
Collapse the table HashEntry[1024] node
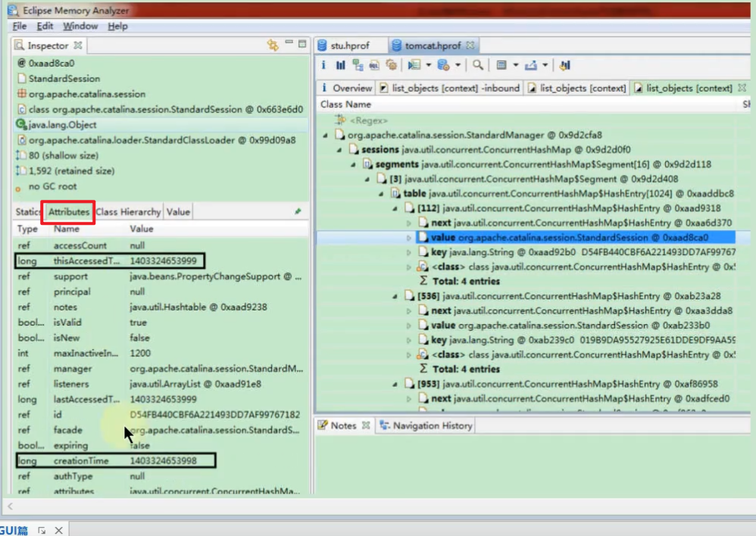coord(381,194)
